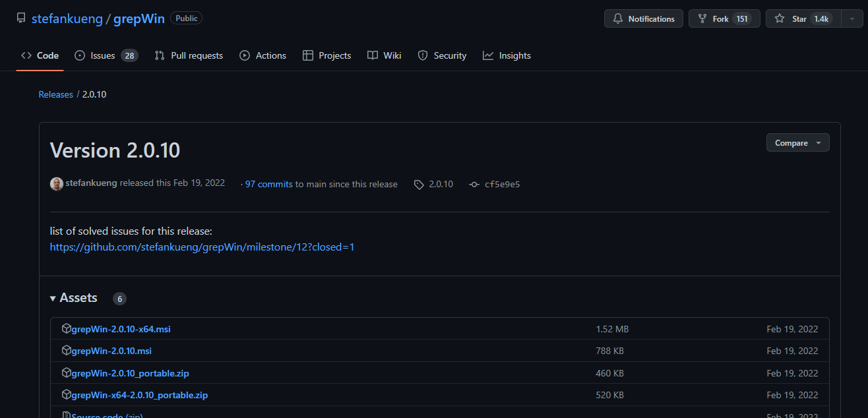Click the 1.52 MB file size
Viewport: 868px width, 418px height.
pyautogui.click(x=612, y=329)
